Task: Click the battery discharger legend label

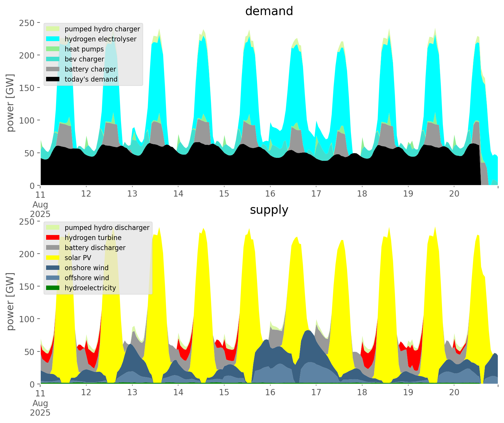Action: [x=95, y=248]
